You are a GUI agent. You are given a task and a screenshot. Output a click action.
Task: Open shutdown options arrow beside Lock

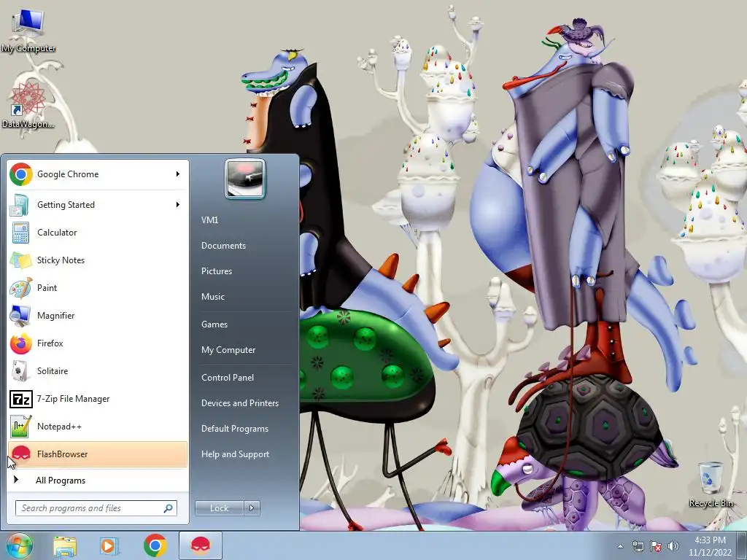[x=252, y=508]
